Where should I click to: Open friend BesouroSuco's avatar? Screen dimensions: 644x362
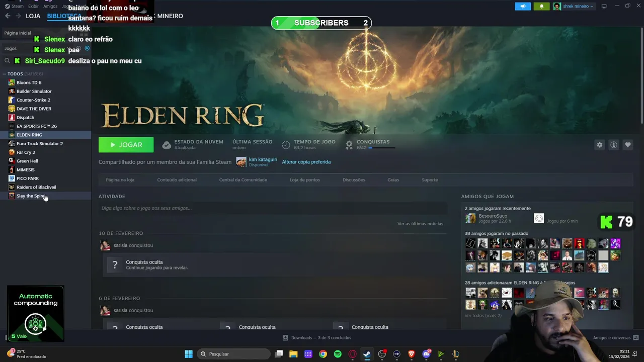pyautogui.click(x=470, y=218)
